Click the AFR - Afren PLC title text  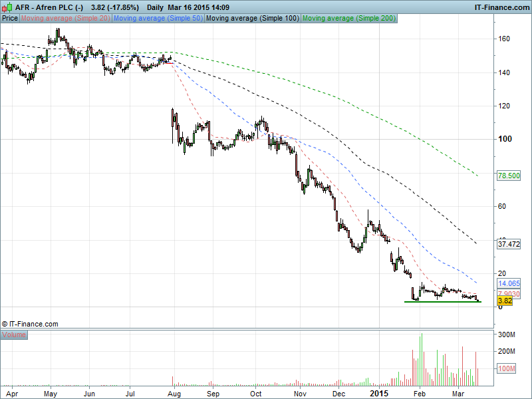[x=49, y=6]
